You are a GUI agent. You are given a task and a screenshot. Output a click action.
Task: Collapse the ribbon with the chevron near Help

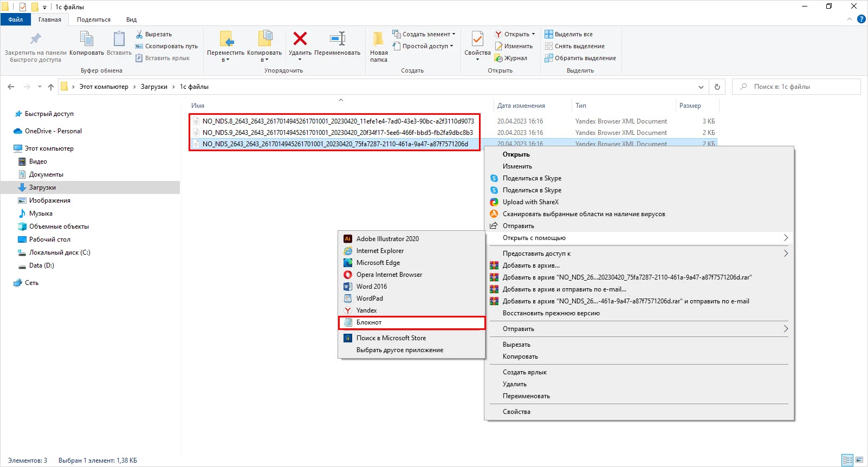850,19
